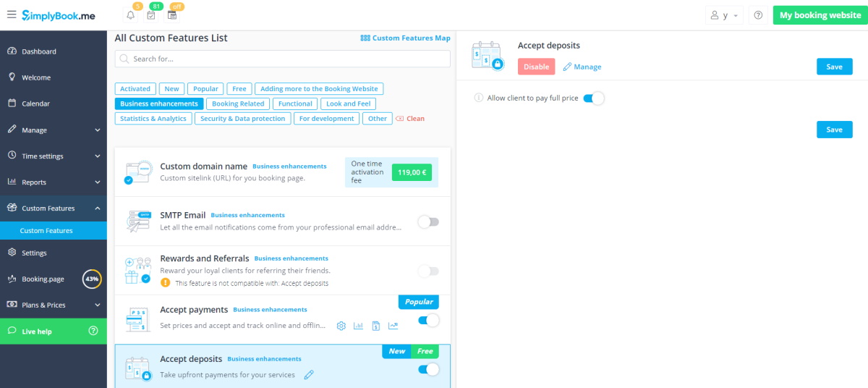The height and width of the screenshot is (388, 868).
Task: Open the hamburger menu icon
Action: point(12,14)
